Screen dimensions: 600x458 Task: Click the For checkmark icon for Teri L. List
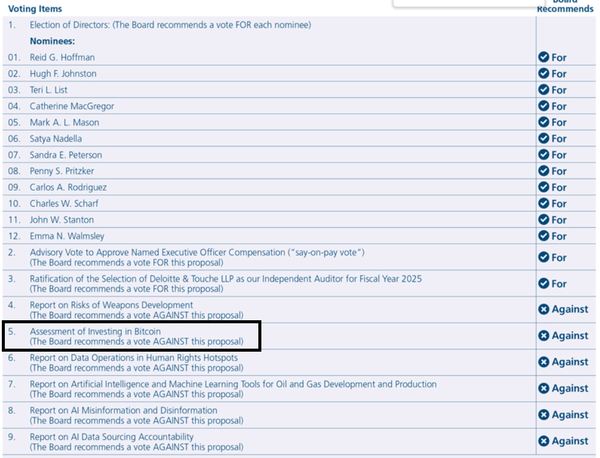click(543, 90)
